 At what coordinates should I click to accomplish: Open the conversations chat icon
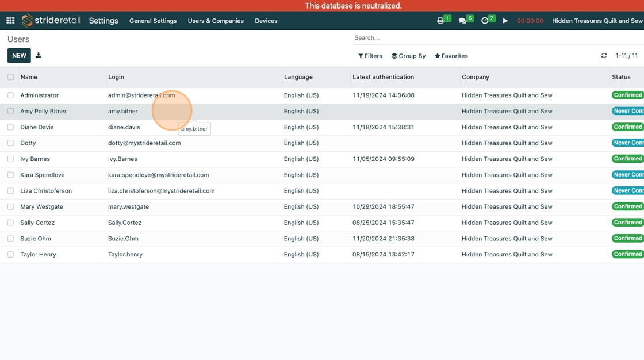tap(462, 21)
